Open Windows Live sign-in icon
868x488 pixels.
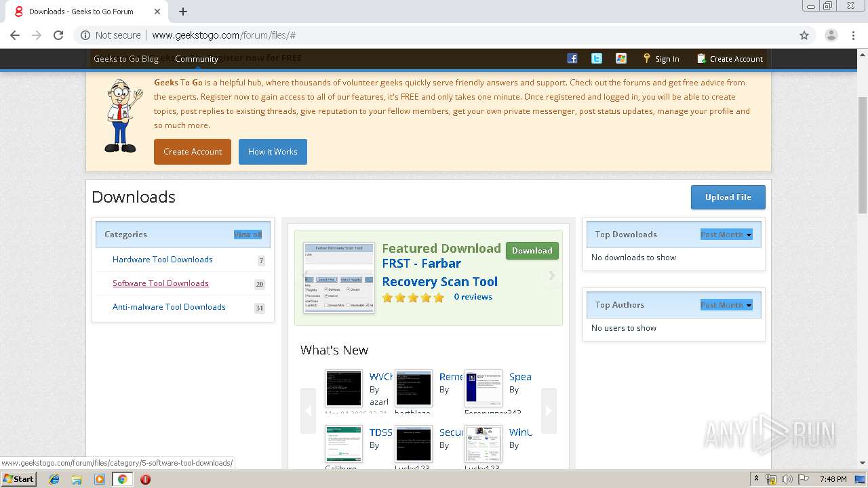pos(621,58)
